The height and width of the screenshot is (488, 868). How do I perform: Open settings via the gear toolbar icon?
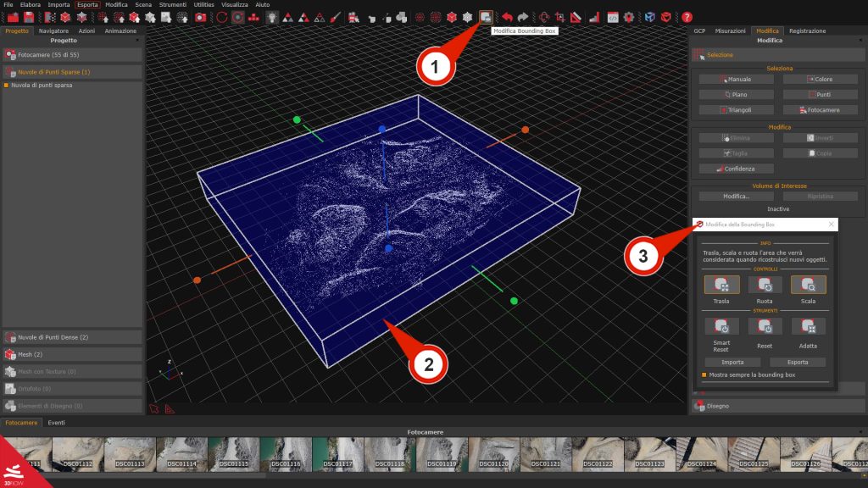629,18
